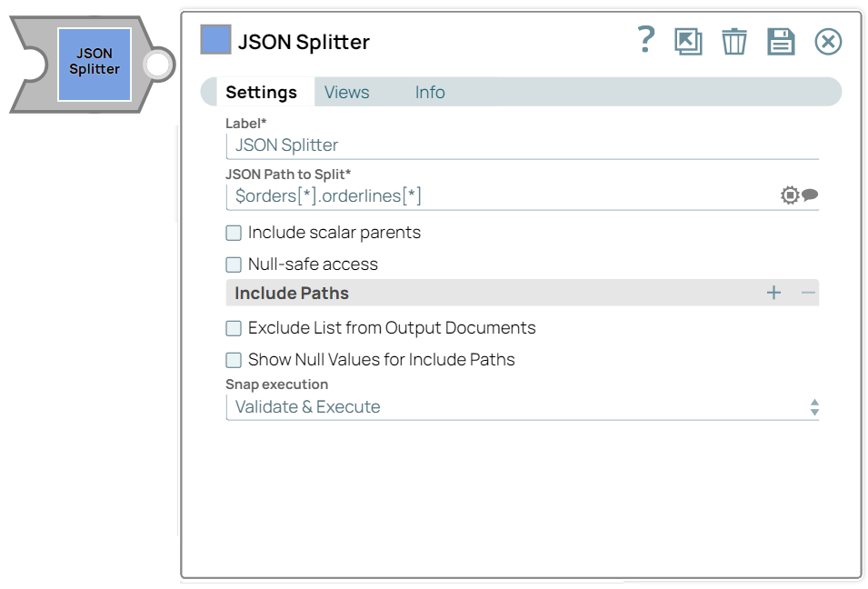868x589 pixels.
Task: Open the Info tab
Action: coord(429,92)
